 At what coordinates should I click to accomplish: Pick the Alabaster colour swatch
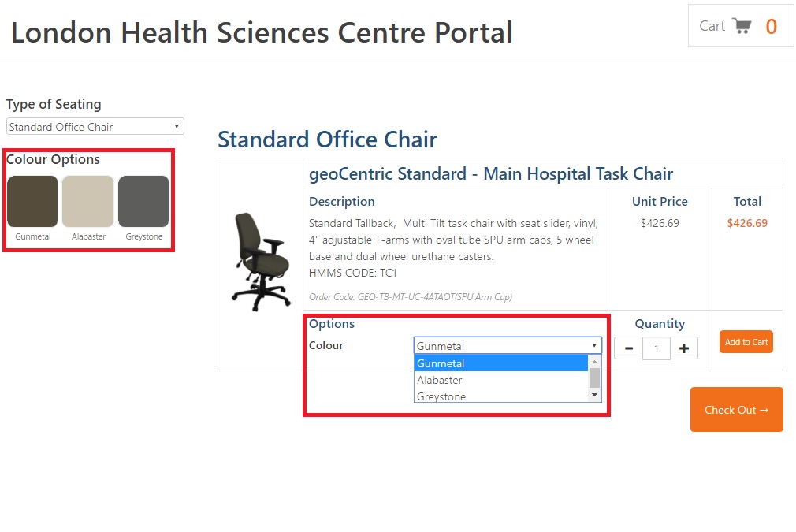tap(87, 202)
